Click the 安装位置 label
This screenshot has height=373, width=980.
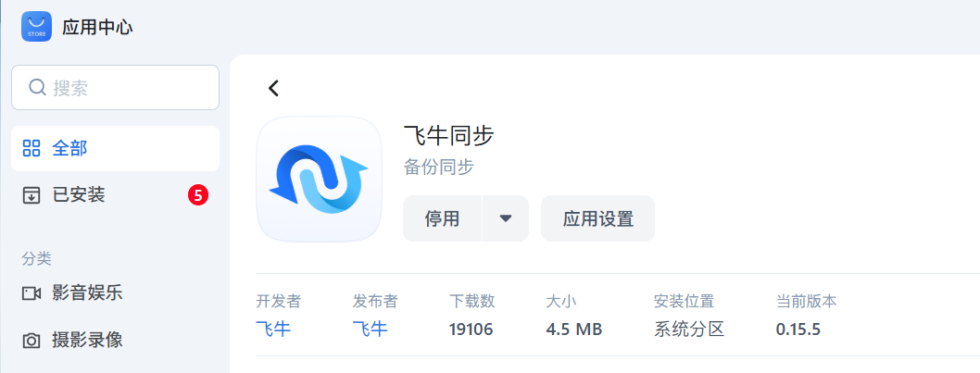point(685,301)
